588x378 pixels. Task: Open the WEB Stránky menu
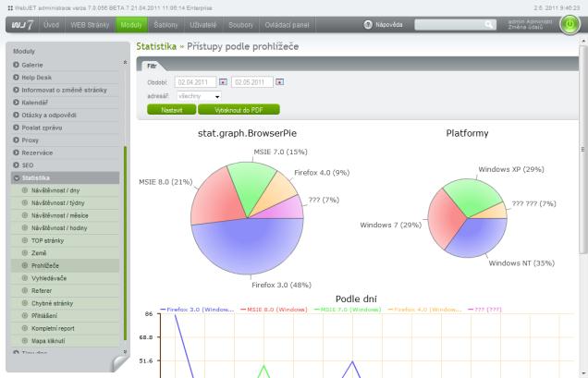coord(90,25)
